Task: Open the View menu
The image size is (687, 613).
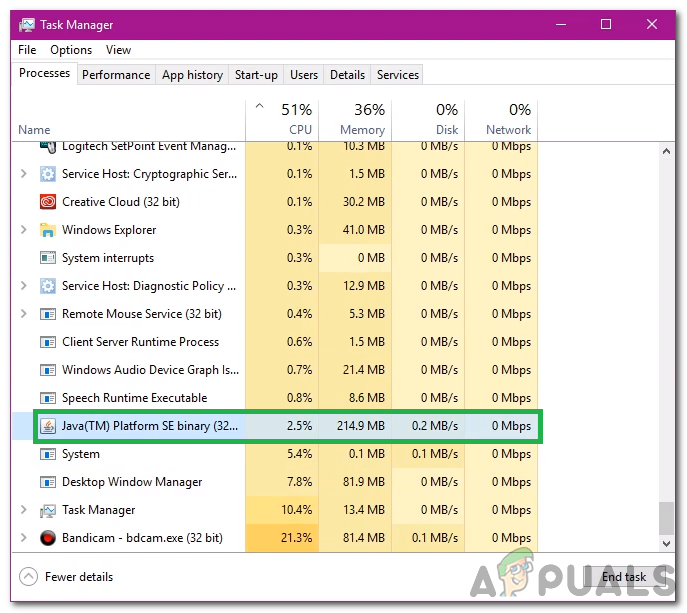Action: click(118, 50)
